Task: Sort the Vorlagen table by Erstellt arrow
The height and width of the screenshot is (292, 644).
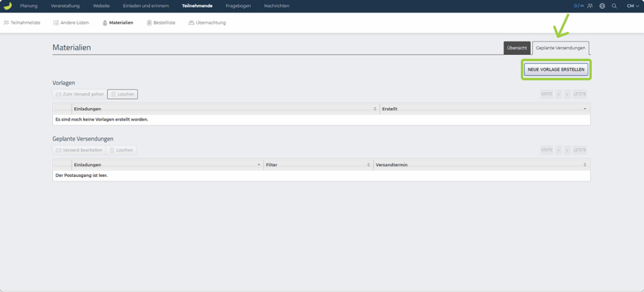Action: 585,109
